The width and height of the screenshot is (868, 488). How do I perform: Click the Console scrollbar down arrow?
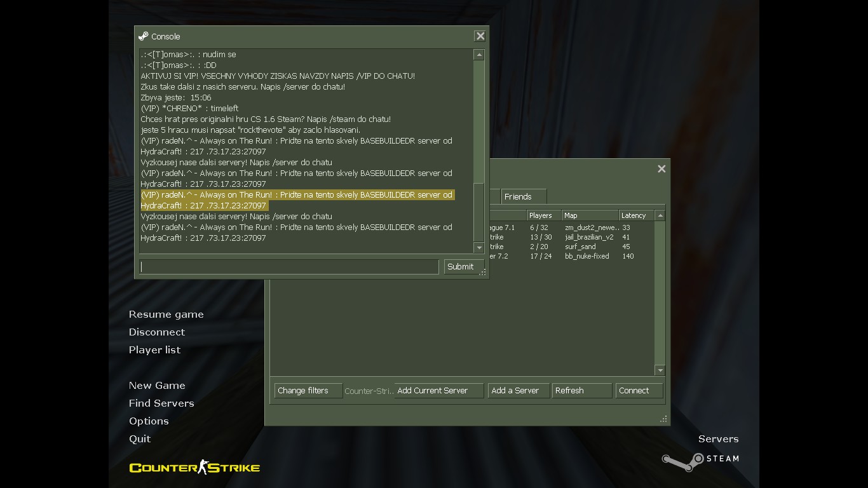(479, 247)
